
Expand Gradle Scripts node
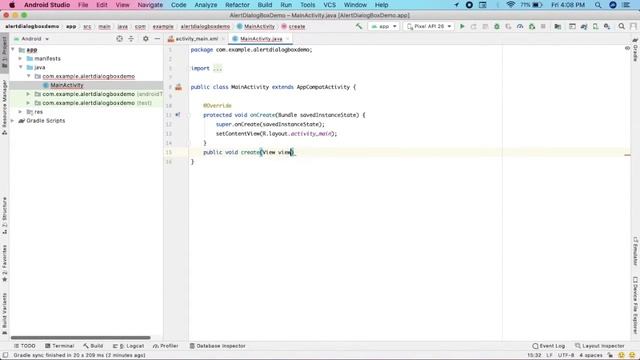tap(13, 121)
